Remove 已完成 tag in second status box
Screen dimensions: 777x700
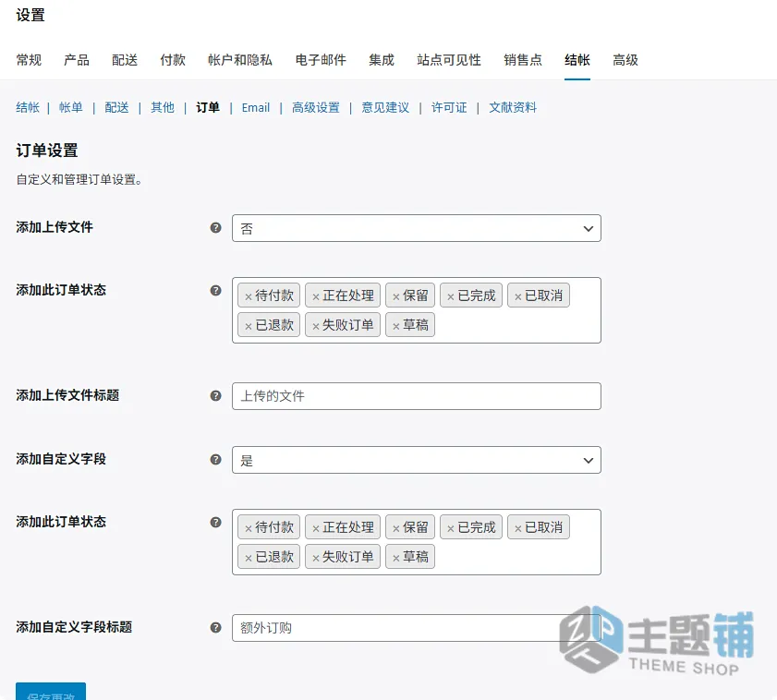click(451, 528)
